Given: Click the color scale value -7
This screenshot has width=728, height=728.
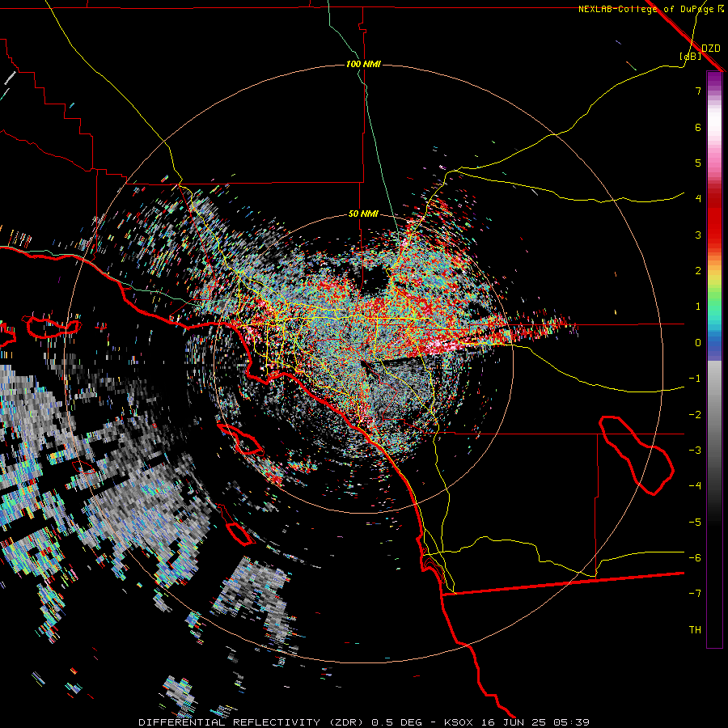Looking at the screenshot, I should 695,594.
